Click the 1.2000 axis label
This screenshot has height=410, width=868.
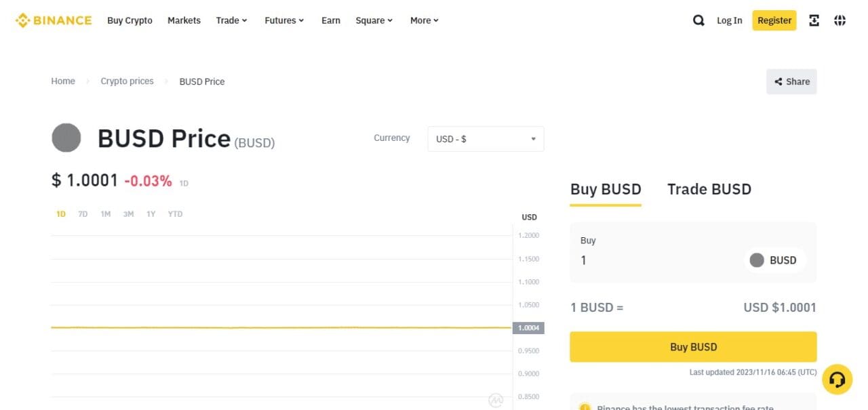click(x=528, y=236)
